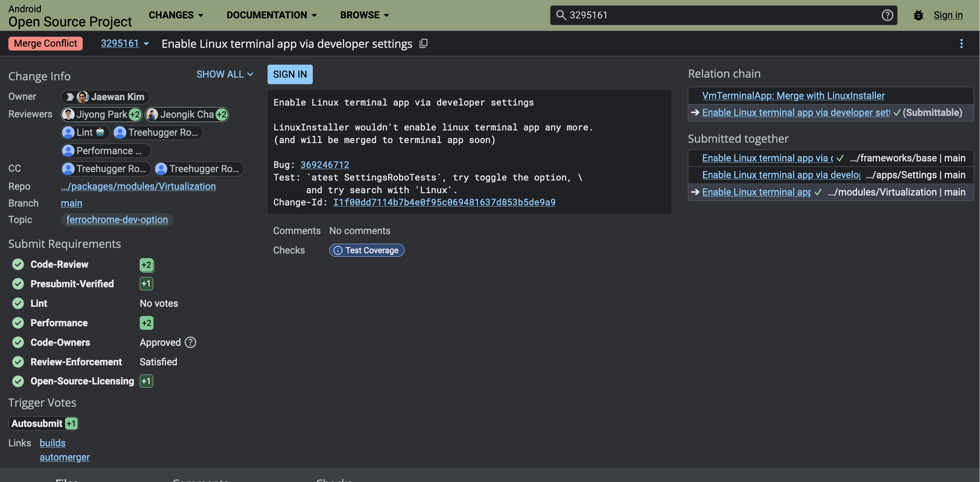
Task: Open the DOCUMENTATION menu
Action: pos(271,15)
